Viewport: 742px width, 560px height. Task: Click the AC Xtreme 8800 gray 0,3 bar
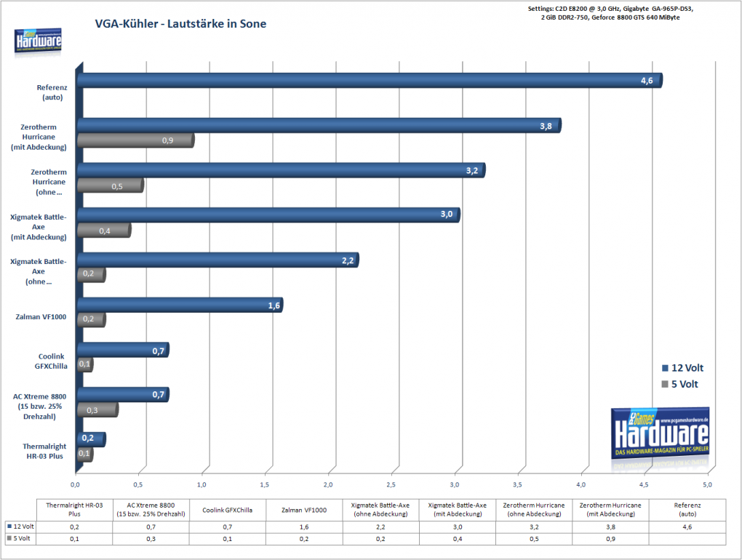tap(97, 409)
